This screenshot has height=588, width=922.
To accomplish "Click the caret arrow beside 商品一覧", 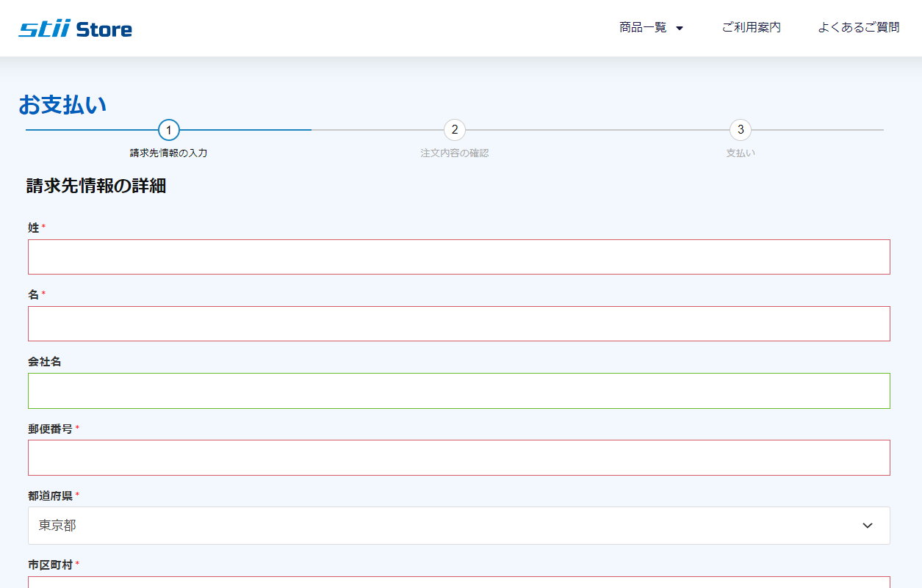I will (x=680, y=29).
